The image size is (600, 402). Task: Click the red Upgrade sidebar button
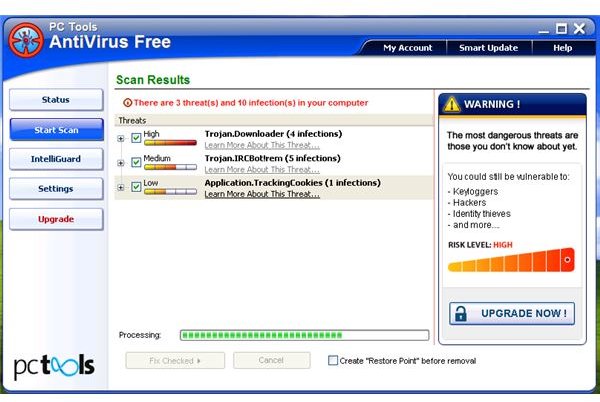coord(56,219)
